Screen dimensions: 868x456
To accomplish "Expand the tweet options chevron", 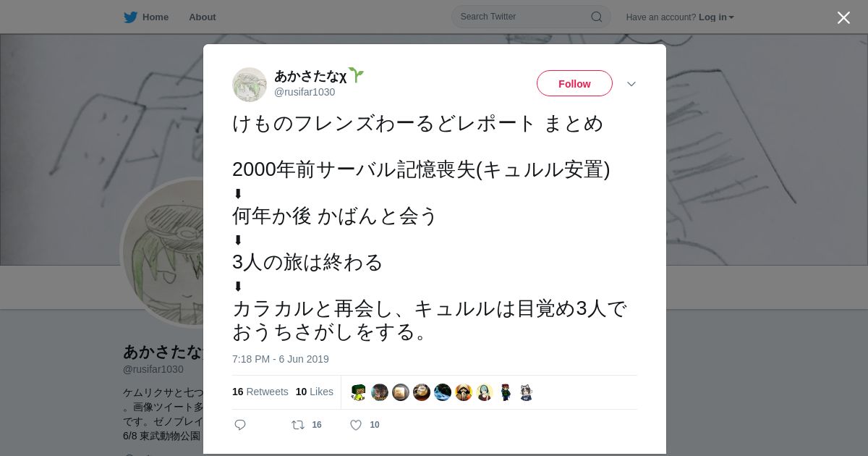I will [x=631, y=84].
